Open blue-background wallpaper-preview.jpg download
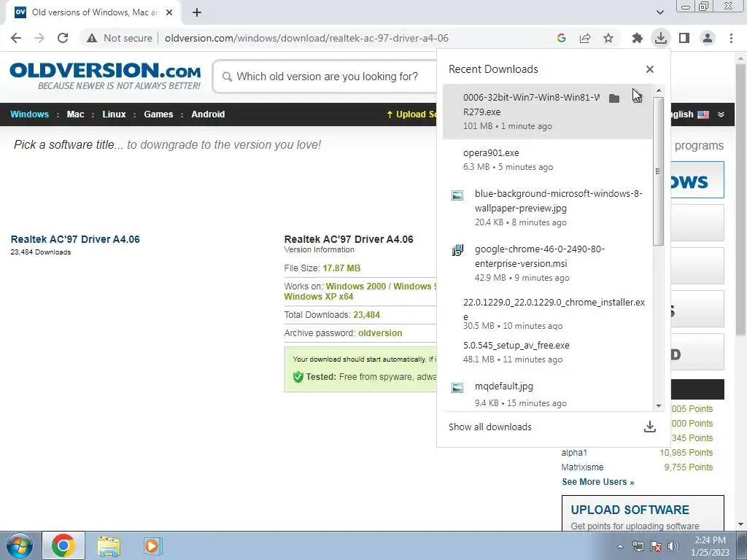 click(x=547, y=208)
